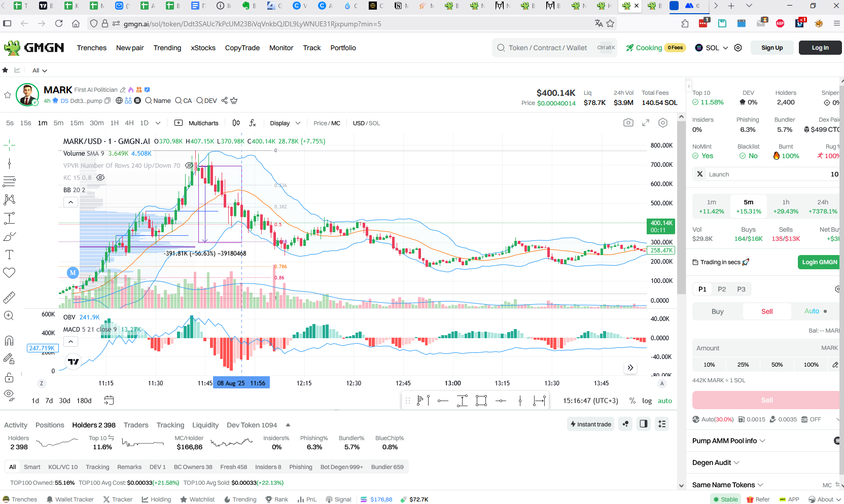Switch chart to Price view
Screen dimensions: 844x504
coord(320,123)
